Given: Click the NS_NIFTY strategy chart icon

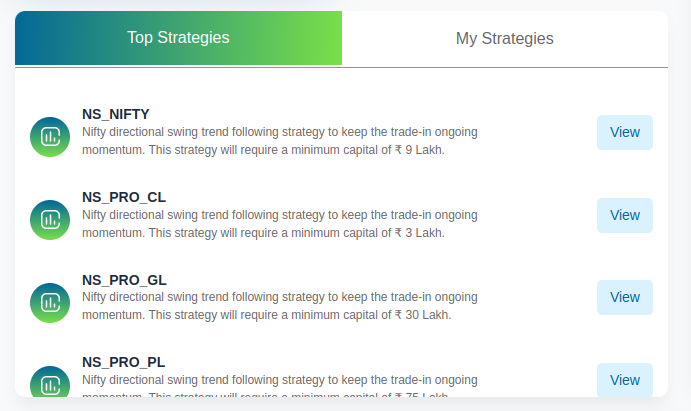Looking at the screenshot, I should pos(50,137).
